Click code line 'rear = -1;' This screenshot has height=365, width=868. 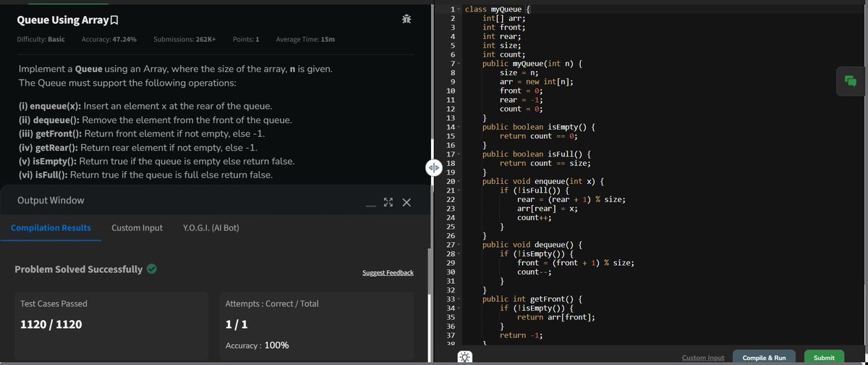(x=522, y=100)
